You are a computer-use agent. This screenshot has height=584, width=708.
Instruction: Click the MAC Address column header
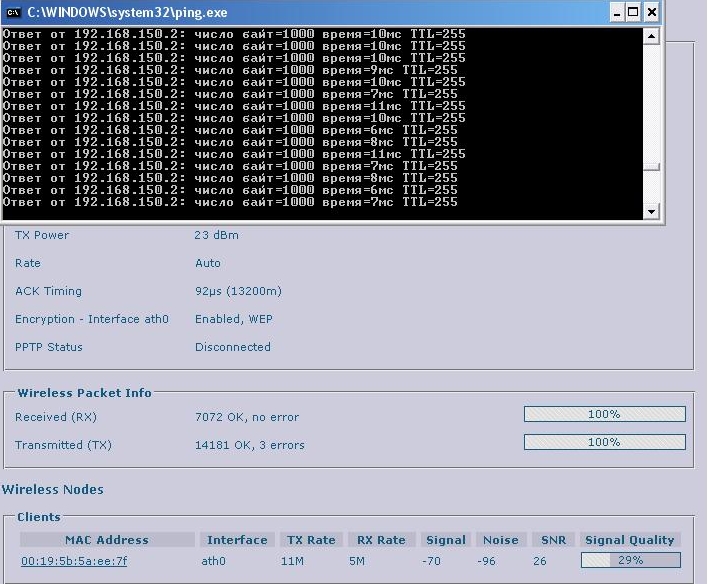tap(106, 540)
